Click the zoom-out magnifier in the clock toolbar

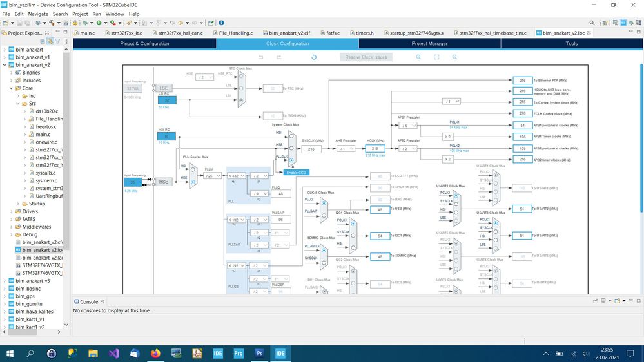tap(454, 57)
